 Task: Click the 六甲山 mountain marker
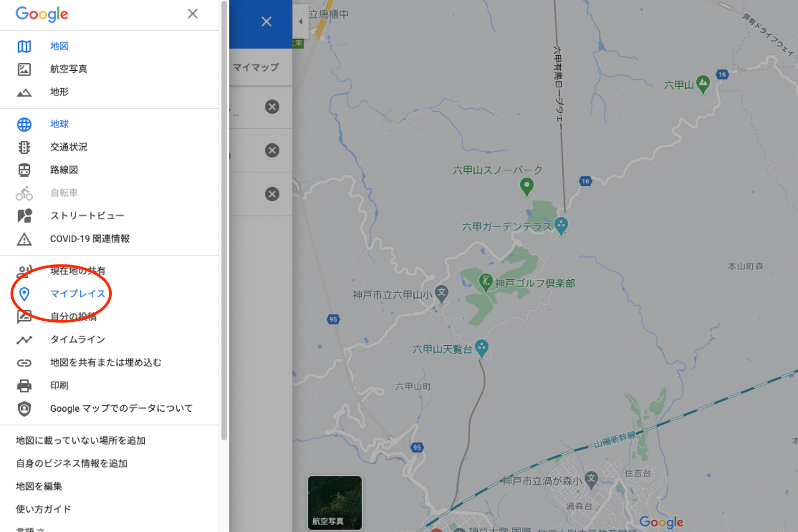703,84
